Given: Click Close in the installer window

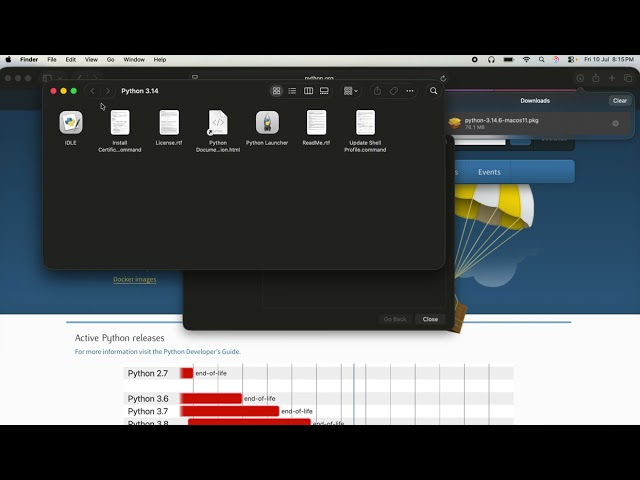Looking at the screenshot, I should tap(430, 319).
